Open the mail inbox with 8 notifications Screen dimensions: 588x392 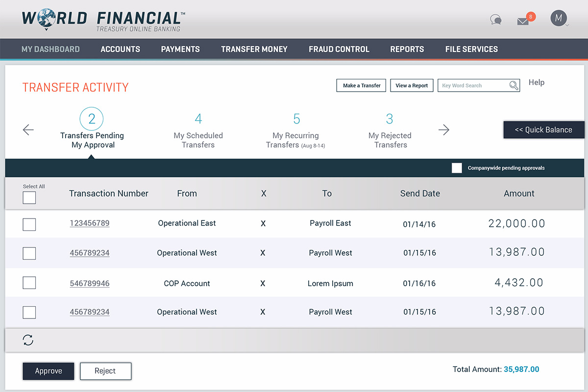click(x=523, y=21)
